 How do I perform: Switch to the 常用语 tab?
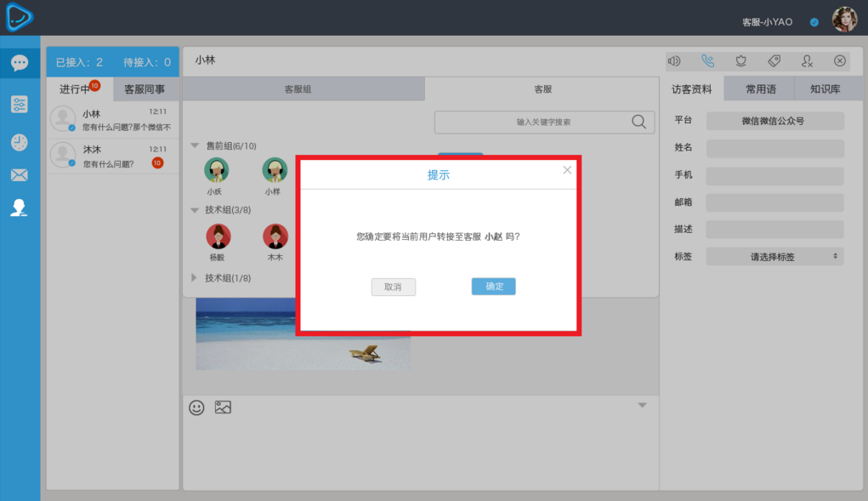(x=760, y=89)
